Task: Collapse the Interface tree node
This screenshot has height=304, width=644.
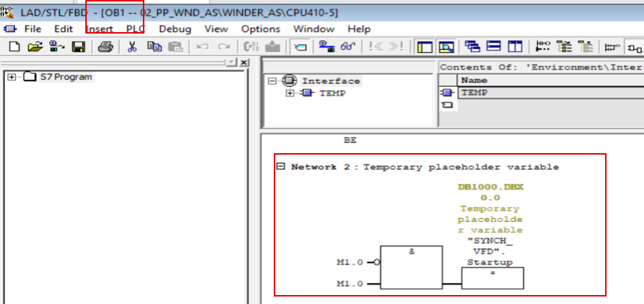Action: pos(272,81)
